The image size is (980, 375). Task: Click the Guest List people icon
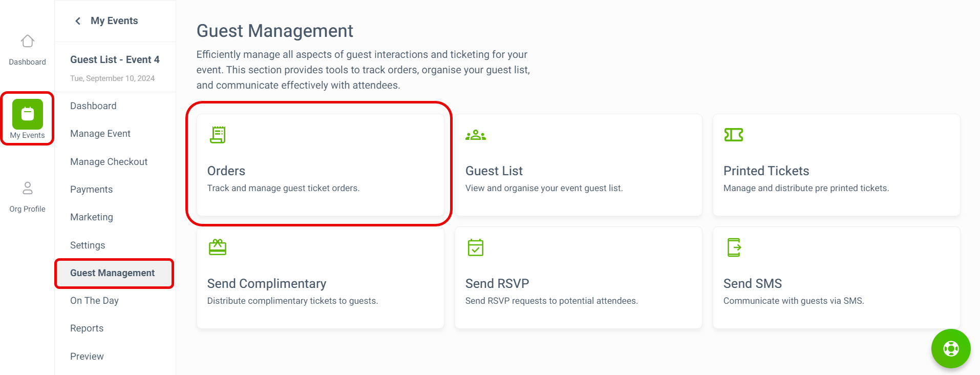[476, 135]
